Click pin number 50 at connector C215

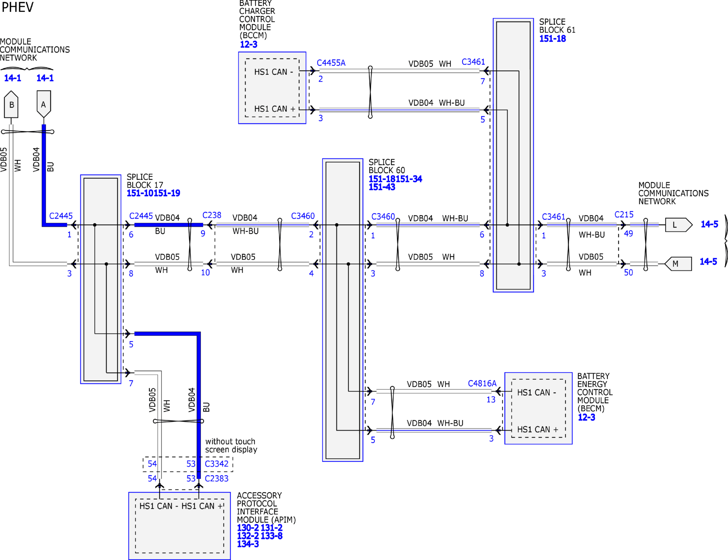coord(629,273)
